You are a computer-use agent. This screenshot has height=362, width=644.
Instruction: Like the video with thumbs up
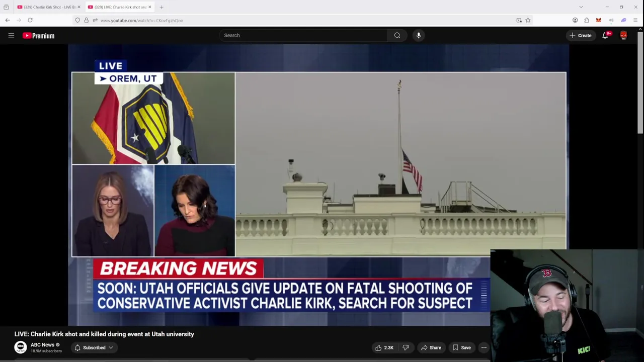(384, 347)
